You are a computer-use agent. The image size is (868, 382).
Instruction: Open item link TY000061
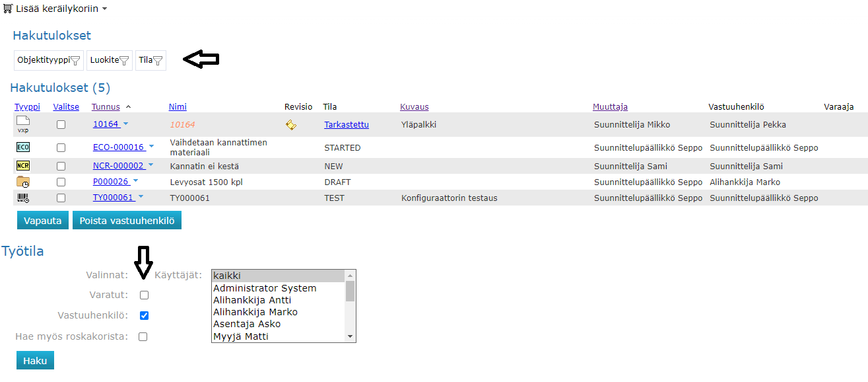[113, 197]
